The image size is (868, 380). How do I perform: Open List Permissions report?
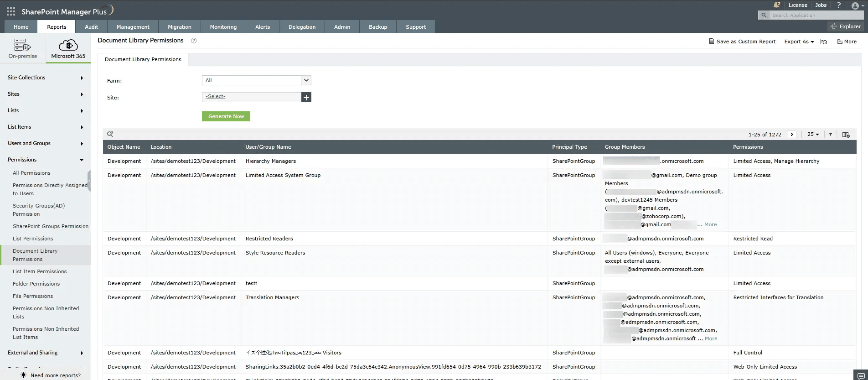(x=33, y=239)
